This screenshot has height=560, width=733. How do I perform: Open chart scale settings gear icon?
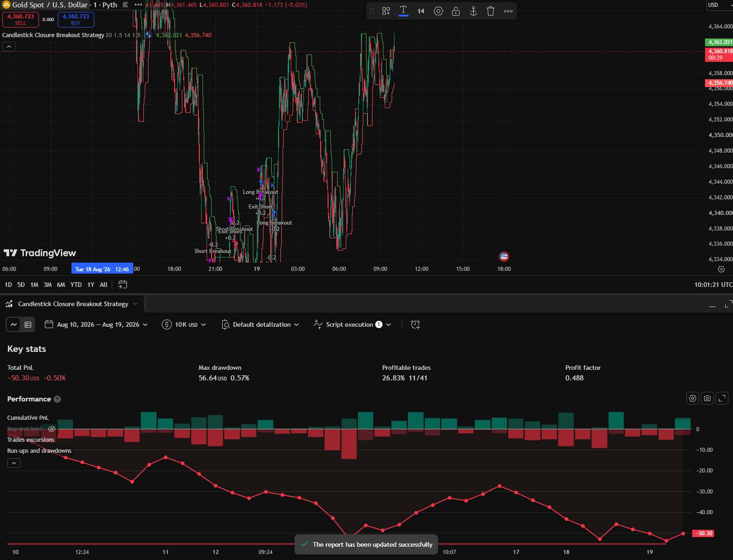[721, 269]
